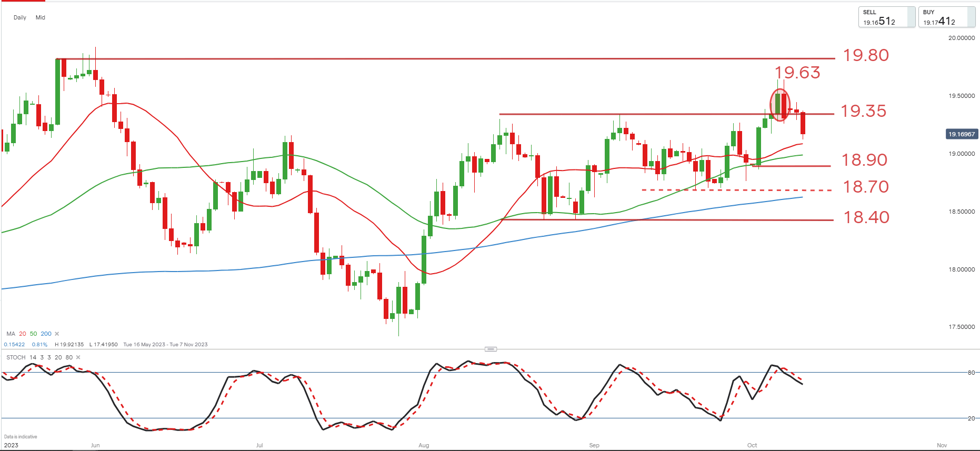Click the SELL price button
980x451 pixels.
click(x=886, y=17)
